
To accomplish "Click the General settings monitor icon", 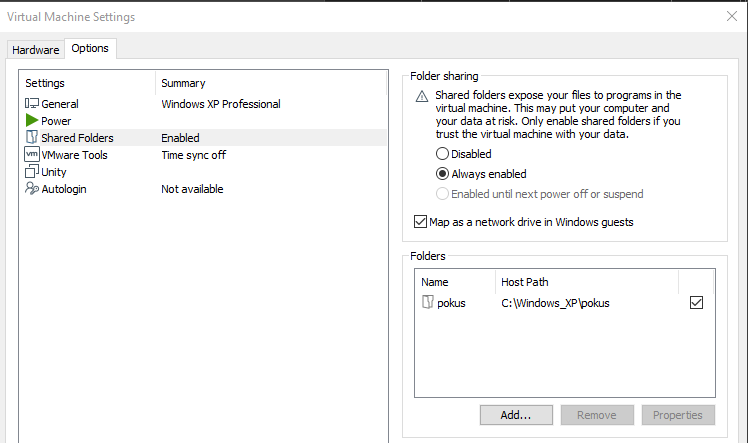I will 32,104.
